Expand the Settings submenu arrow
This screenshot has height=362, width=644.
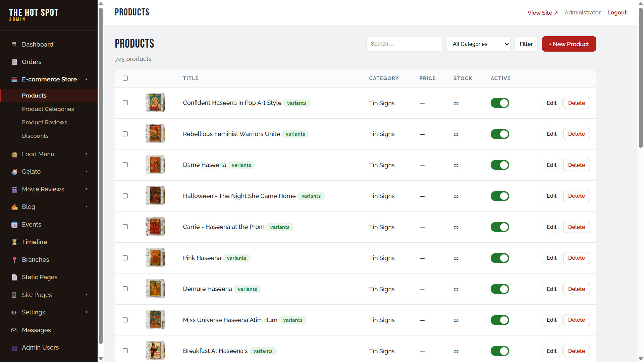87,312
